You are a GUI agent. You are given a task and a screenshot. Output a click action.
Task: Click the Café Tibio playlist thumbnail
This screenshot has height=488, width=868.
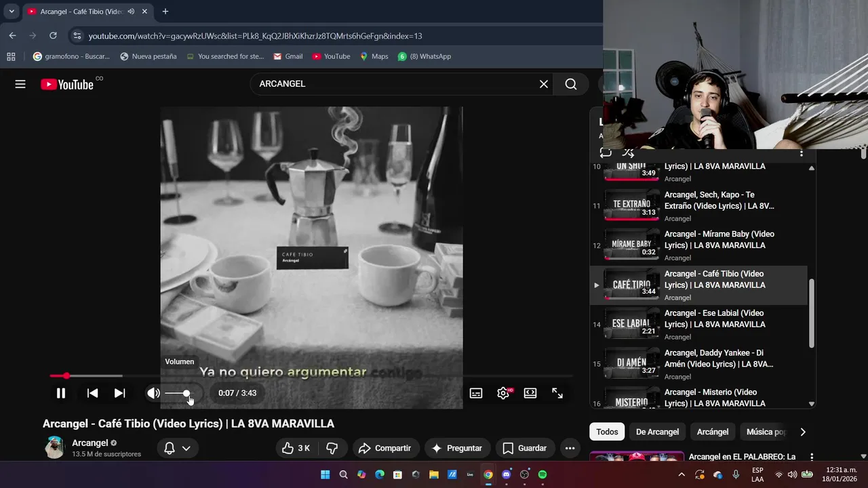pyautogui.click(x=631, y=285)
